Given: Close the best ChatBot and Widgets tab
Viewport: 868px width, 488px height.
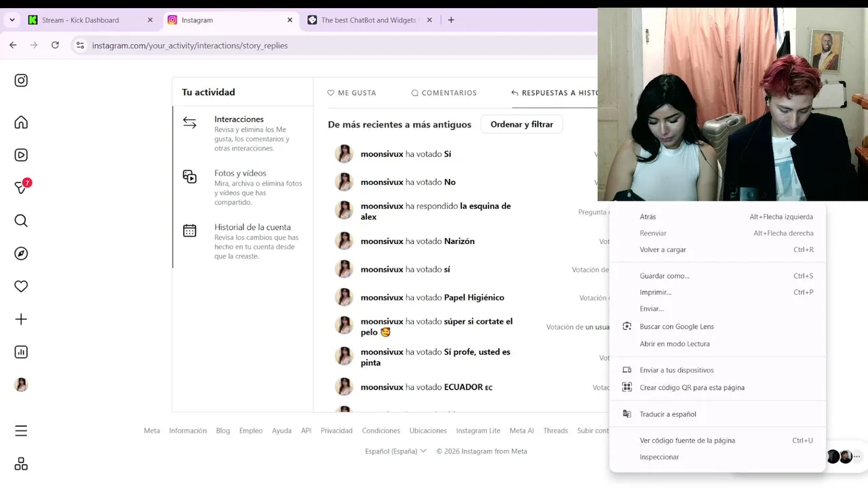Looking at the screenshot, I should coord(429,20).
